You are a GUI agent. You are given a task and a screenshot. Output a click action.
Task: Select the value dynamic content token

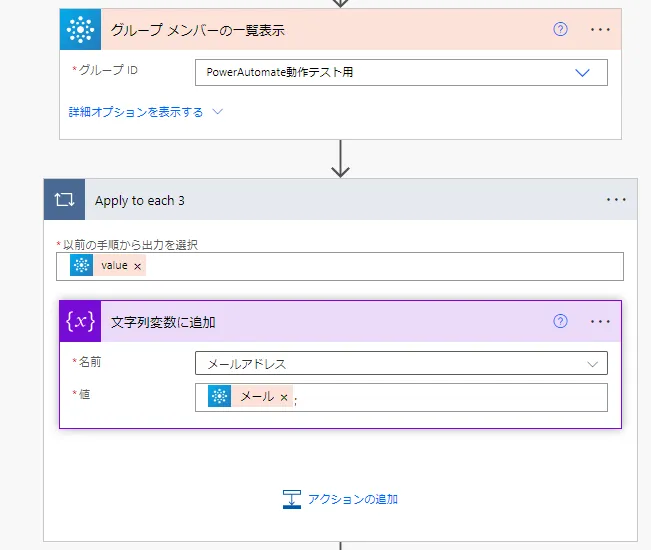(x=113, y=266)
